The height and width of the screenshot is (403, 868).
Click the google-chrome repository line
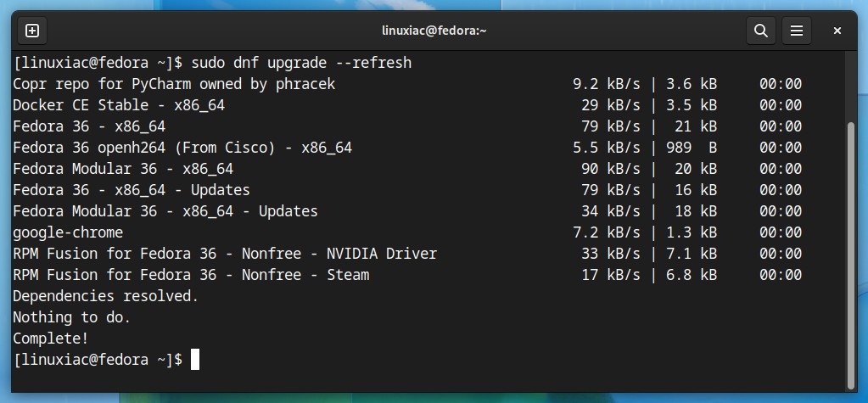[407, 232]
